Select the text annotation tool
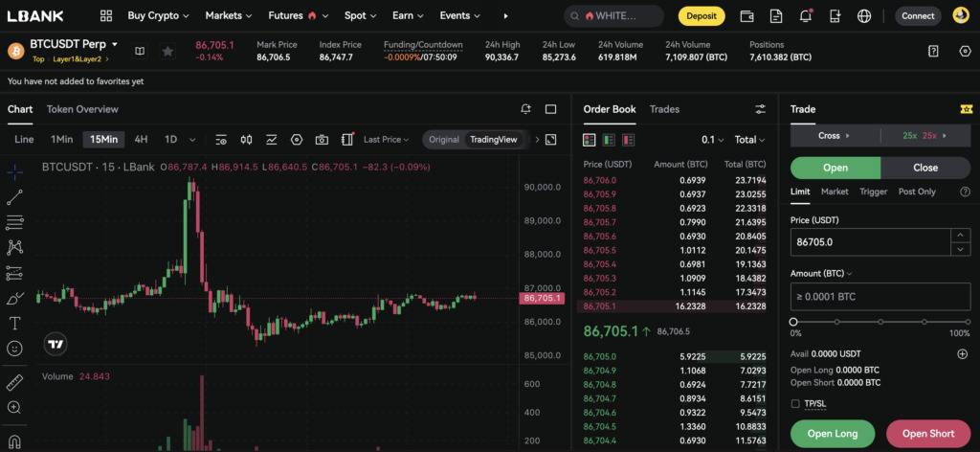This screenshot has height=452, width=980. tap(15, 324)
